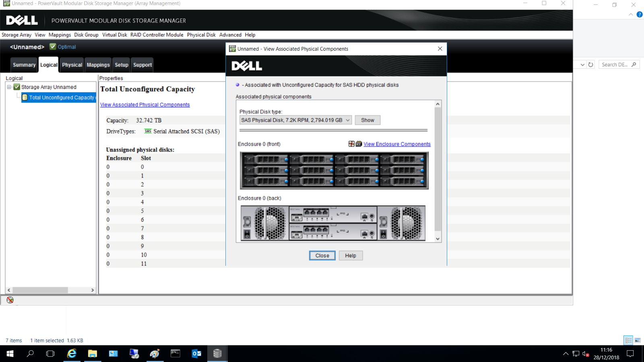This screenshot has height=362, width=644.
Task: Click the Optimal status checkmark icon
Action: pos(53,46)
